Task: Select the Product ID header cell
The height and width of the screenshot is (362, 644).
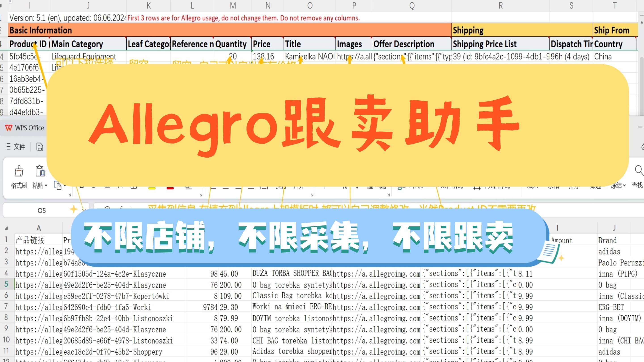Action: [29, 44]
